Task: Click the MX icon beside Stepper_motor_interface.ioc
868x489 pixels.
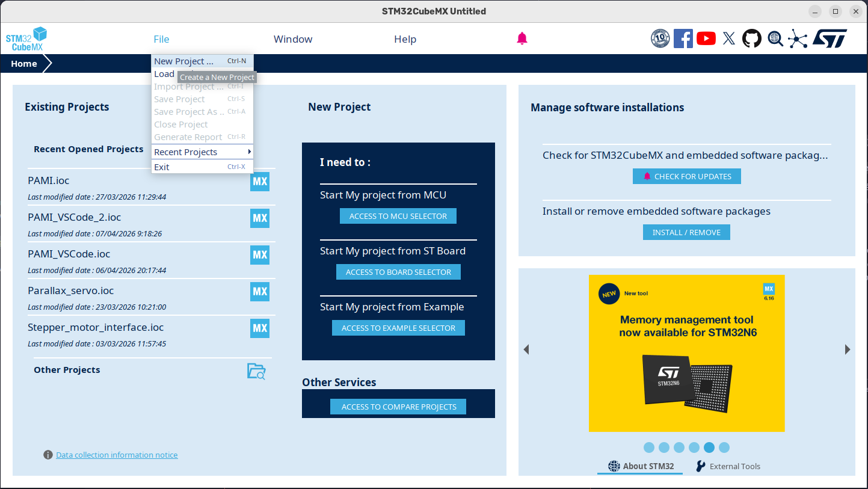Action: 260,328
